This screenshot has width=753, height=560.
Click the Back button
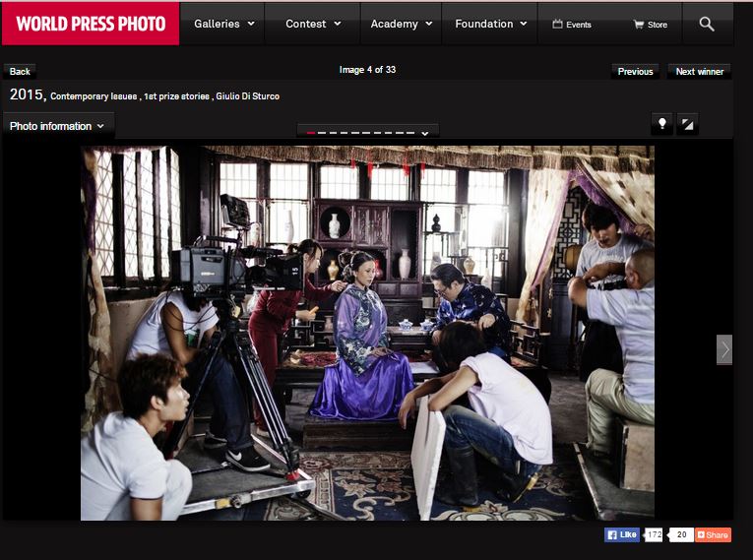tap(20, 71)
